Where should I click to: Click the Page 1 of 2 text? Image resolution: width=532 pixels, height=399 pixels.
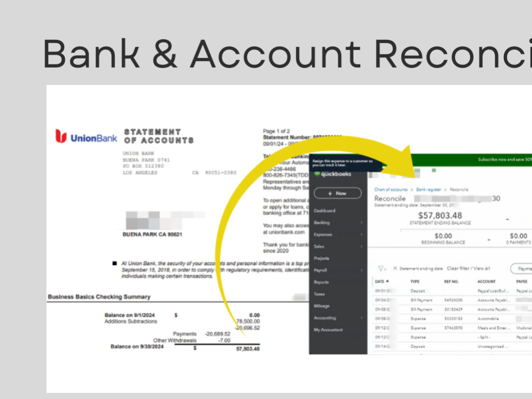[x=276, y=131]
